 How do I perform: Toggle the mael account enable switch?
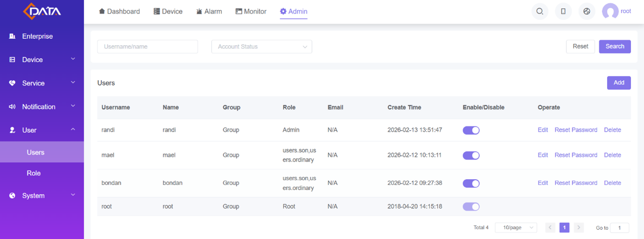click(x=471, y=155)
